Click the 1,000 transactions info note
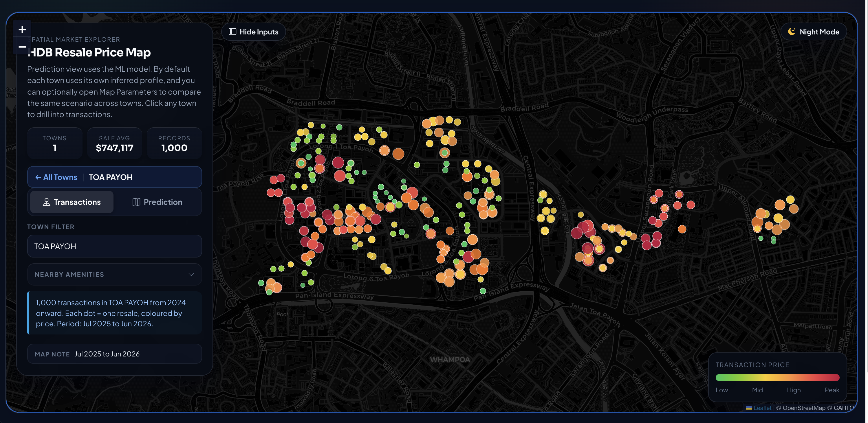 (x=115, y=313)
